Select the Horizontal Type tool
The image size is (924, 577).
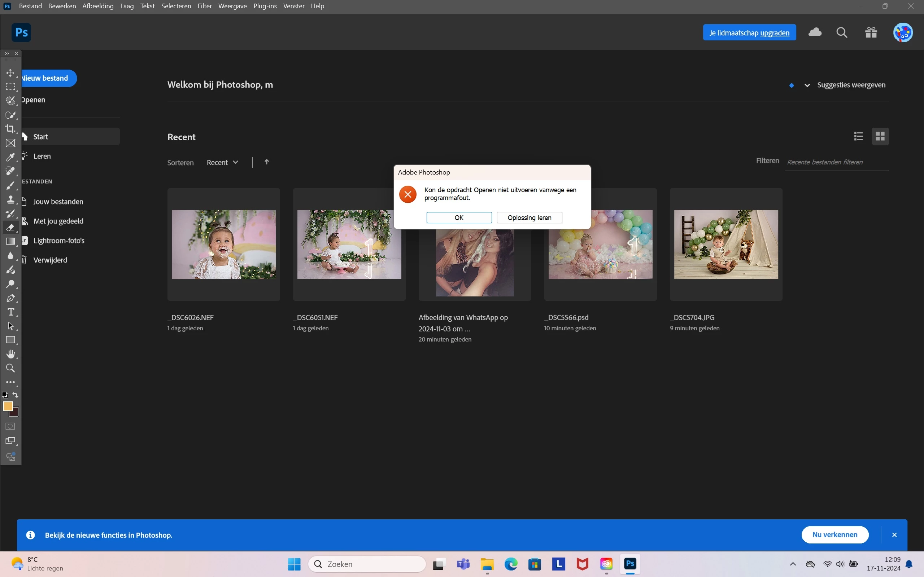[x=10, y=312]
